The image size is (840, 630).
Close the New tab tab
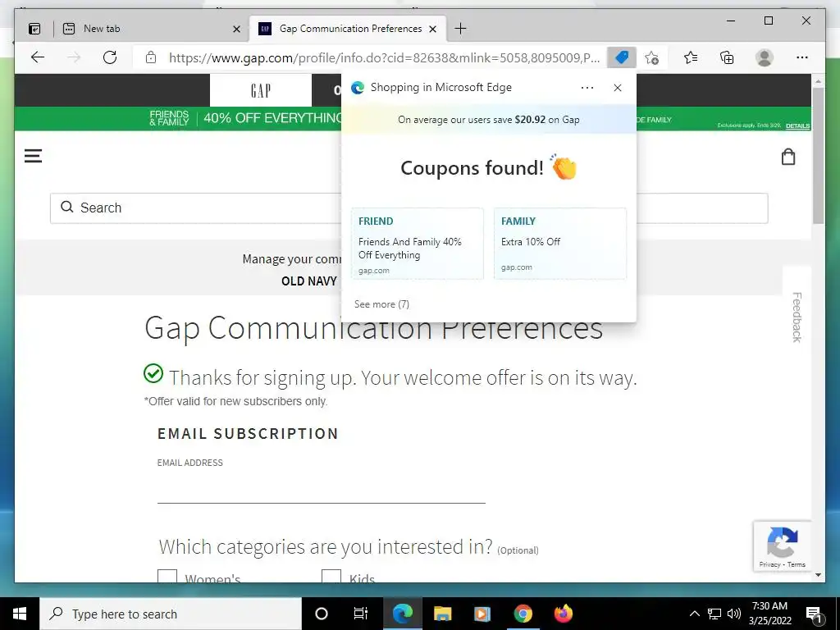point(236,29)
